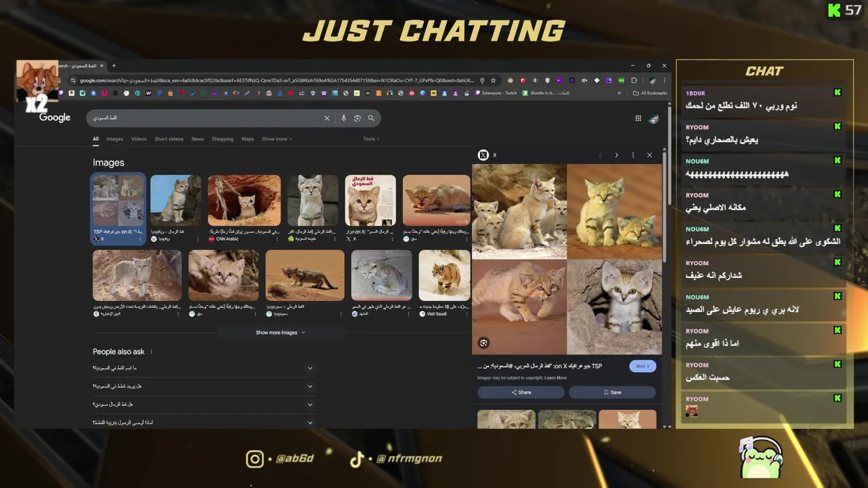Click the large sand cat collage preview
Viewport: 868px width, 488px height.
tap(567, 259)
